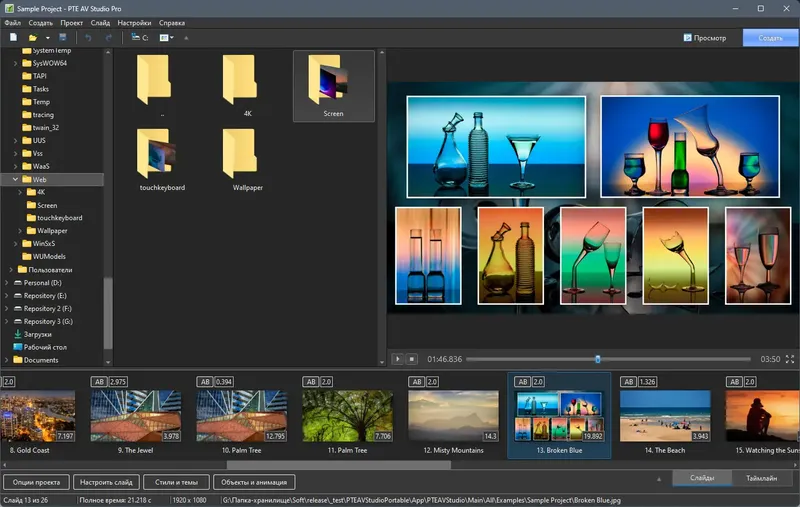Open the Настройки menu
The height and width of the screenshot is (507, 800).
[134, 21]
